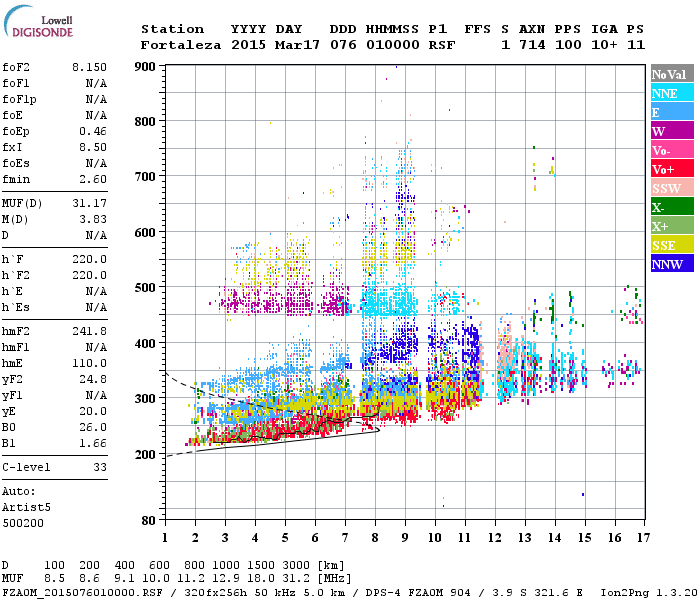700x600 pixels.
Task: Click the foF2 value 8.150
Action: tap(89, 67)
